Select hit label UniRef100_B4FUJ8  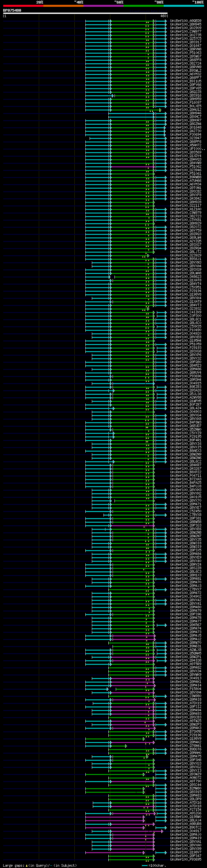click(x=186, y=486)
